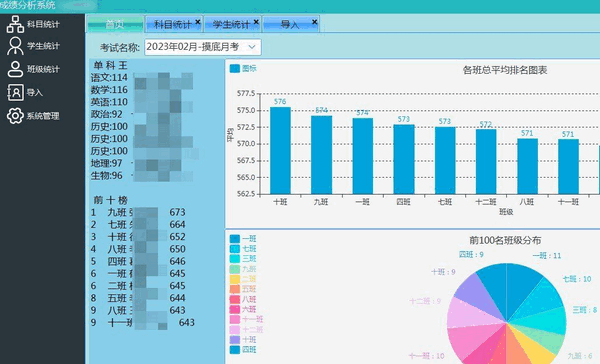Click the 2023年02月-摸底月考 exam name field
600x364 pixels.
(x=203, y=47)
